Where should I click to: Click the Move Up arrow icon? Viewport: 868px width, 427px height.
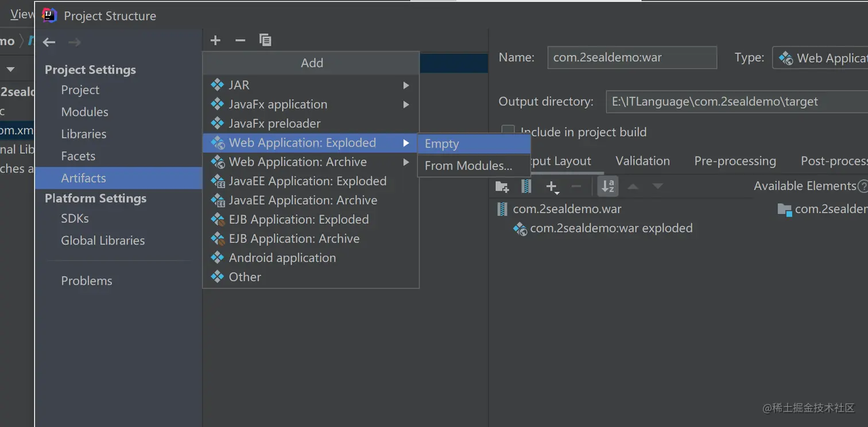633,187
